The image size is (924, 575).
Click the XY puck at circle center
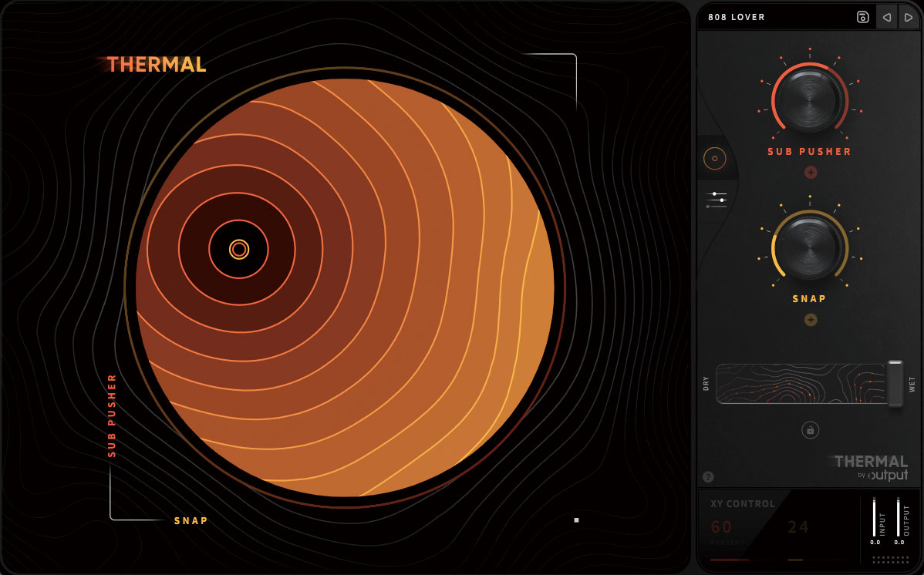tap(238, 250)
